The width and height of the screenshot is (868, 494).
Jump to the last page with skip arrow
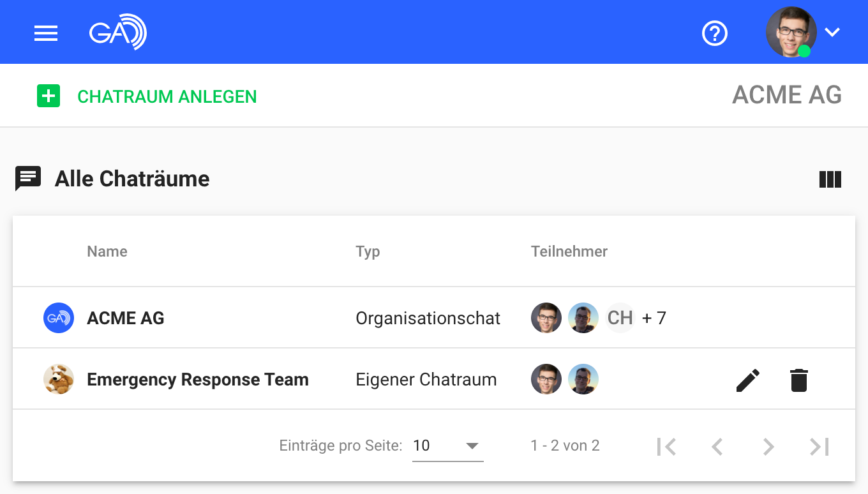(819, 446)
